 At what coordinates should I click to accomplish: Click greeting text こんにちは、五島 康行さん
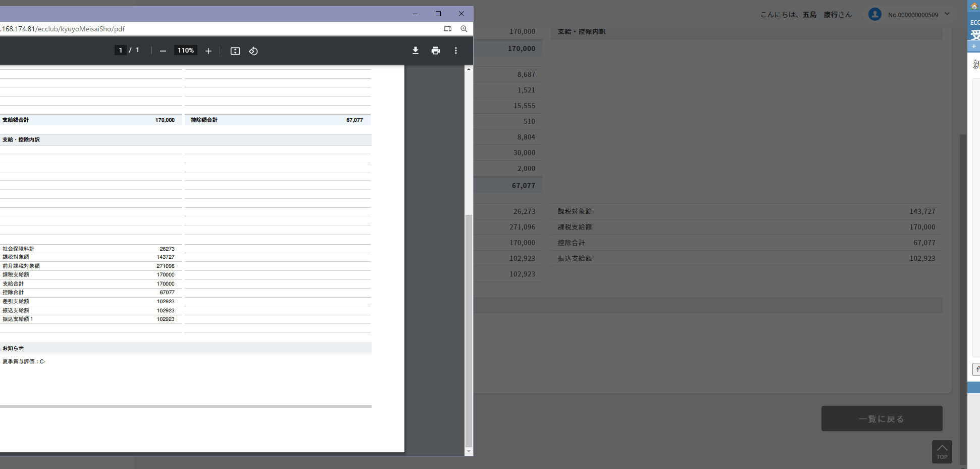pos(806,15)
